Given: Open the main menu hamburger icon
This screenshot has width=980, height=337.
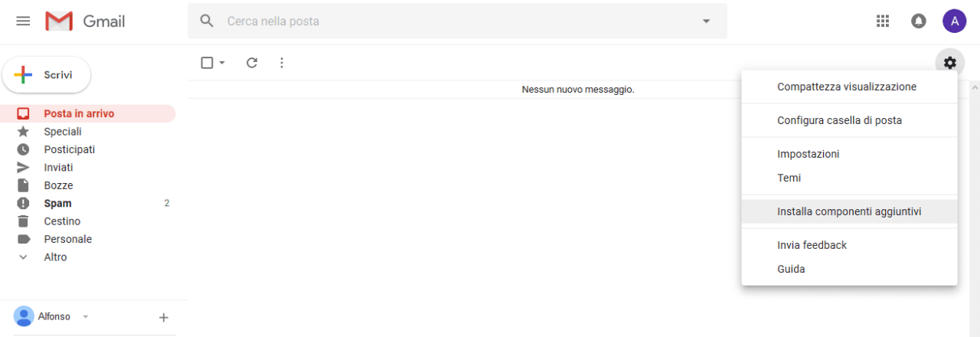Looking at the screenshot, I should tap(23, 21).
